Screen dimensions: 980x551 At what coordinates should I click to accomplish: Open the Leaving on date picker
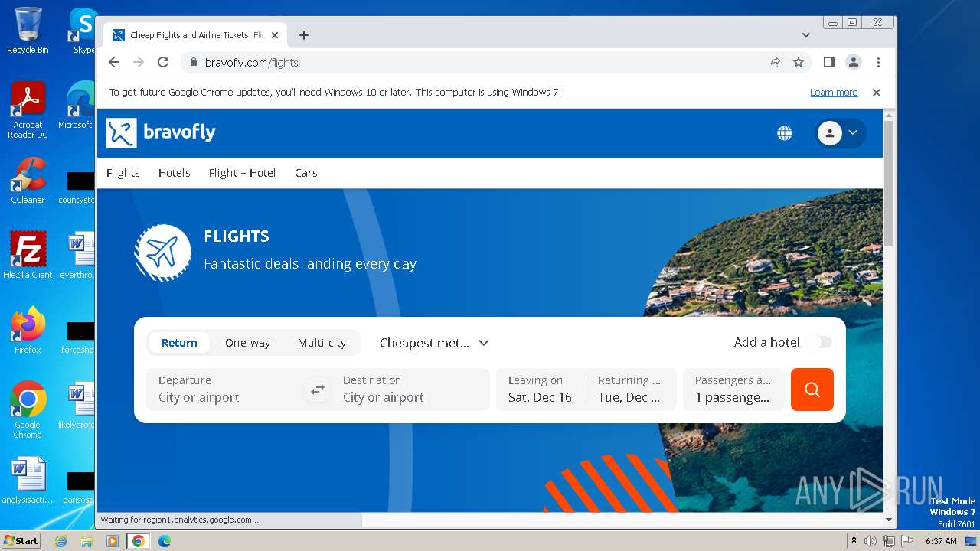coord(540,390)
